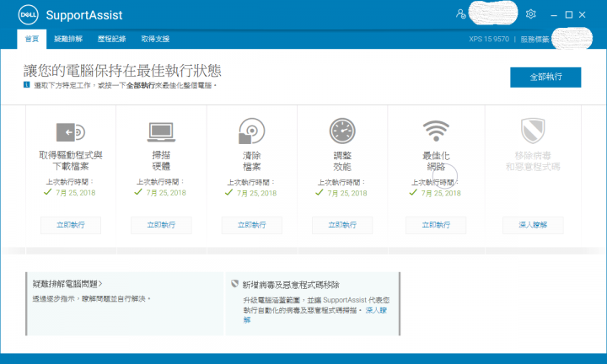Viewport: 607px width, 364px height.
Task: Click the 7月 25, 2018 date under 清除檔案
Action: coord(256,193)
